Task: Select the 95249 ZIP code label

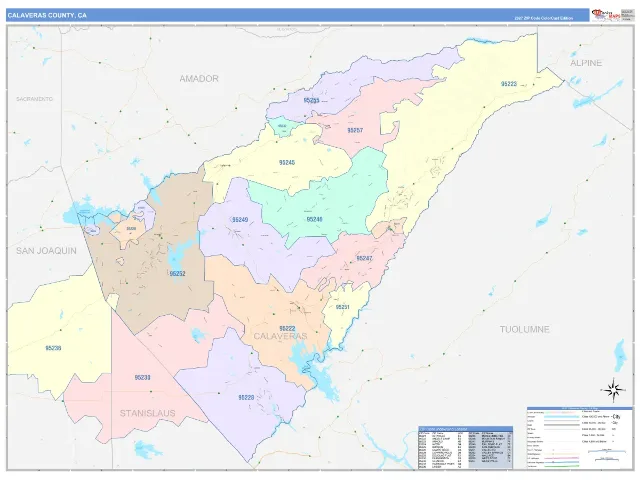Action: pos(240,220)
